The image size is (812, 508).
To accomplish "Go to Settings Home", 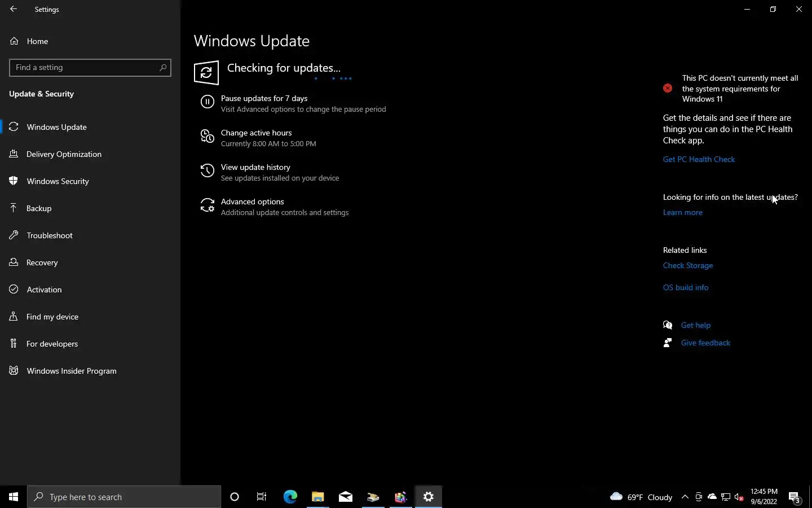I will click(37, 41).
